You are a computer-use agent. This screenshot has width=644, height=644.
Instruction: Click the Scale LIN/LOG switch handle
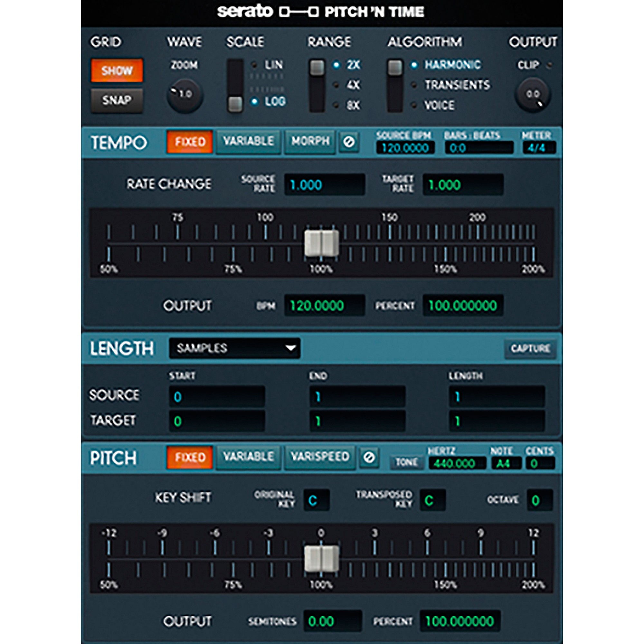(x=235, y=104)
